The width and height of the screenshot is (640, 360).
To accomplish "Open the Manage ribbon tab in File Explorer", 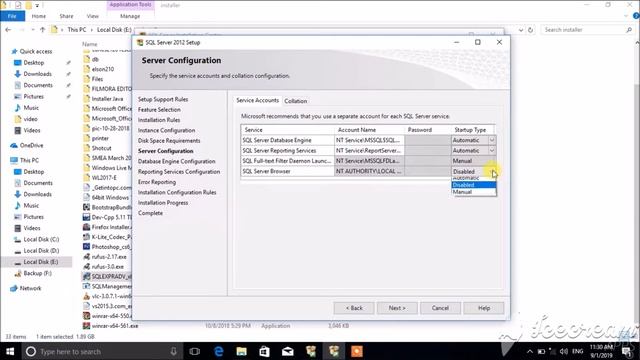I will click(130, 16).
